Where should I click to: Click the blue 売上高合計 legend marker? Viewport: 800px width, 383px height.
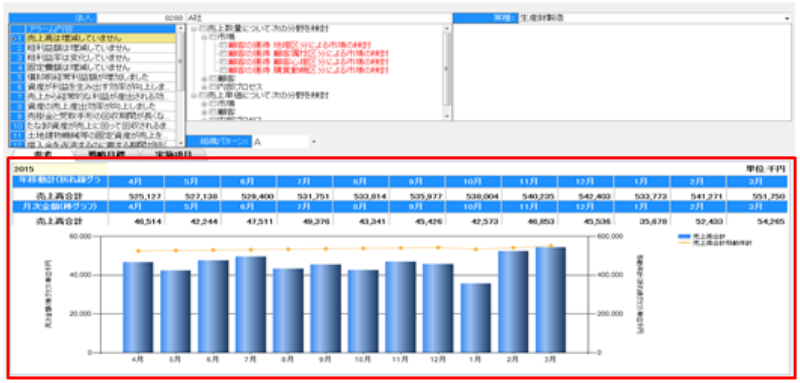(x=685, y=237)
